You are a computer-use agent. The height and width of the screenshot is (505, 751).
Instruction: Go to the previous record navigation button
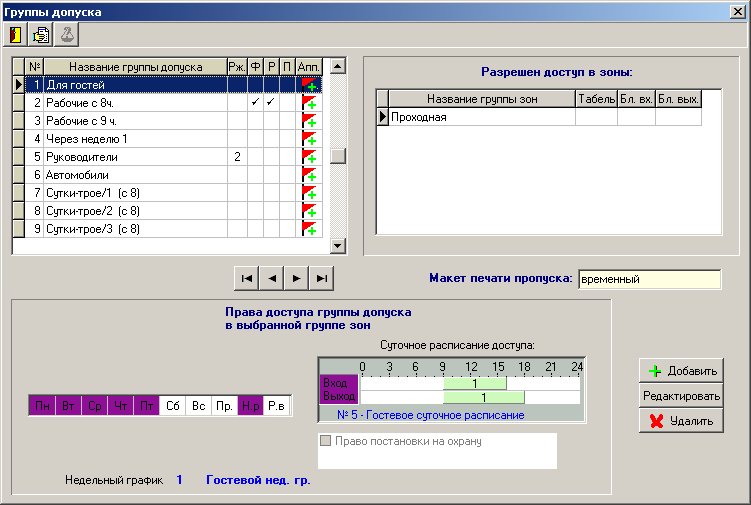pos(272,278)
